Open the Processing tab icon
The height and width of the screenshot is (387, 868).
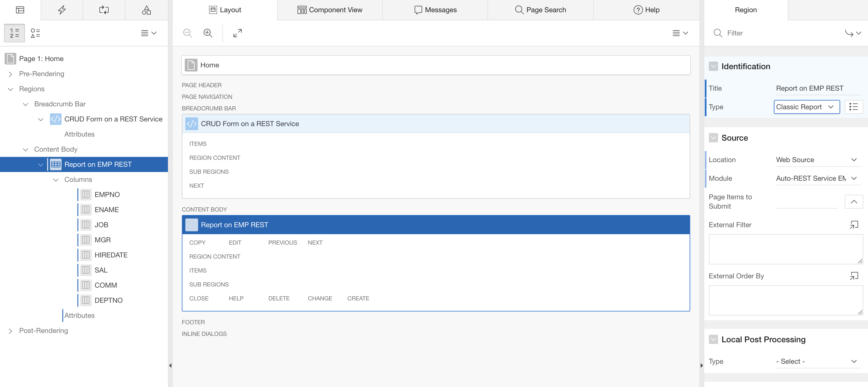pos(104,10)
